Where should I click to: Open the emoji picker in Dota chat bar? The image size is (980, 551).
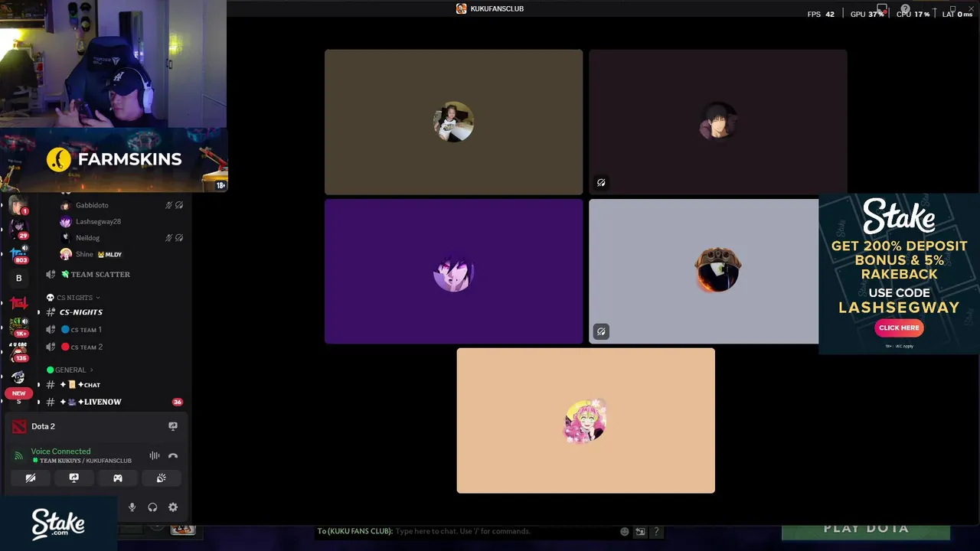point(625,531)
